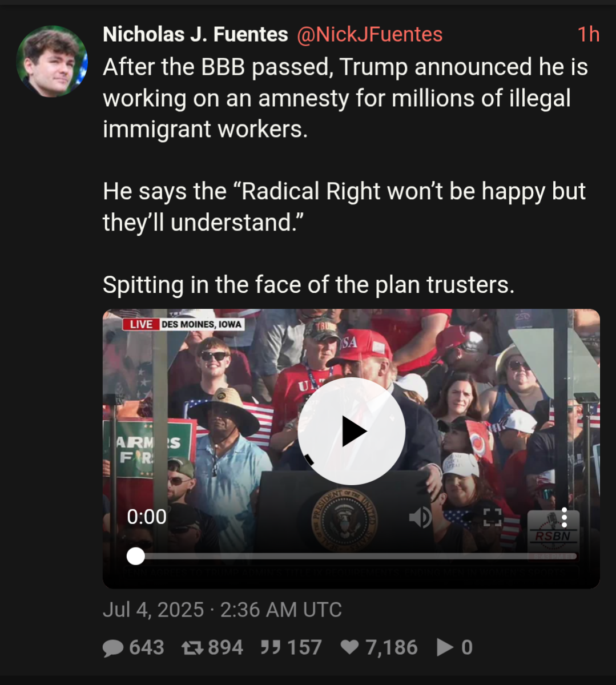Viewport: 616px width, 685px height.
Task: Click the retweet arrows icon
Action: click(192, 647)
